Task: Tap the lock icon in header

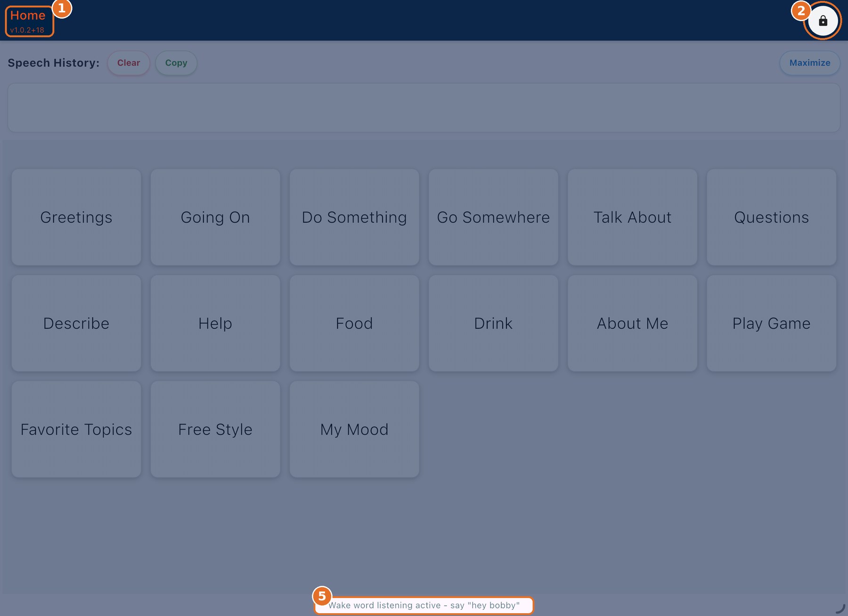Action: [823, 21]
